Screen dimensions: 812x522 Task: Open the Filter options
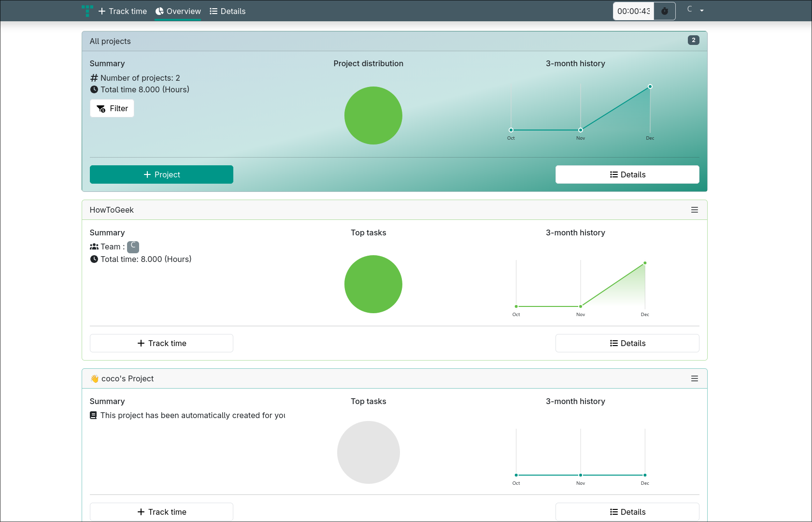click(x=112, y=108)
